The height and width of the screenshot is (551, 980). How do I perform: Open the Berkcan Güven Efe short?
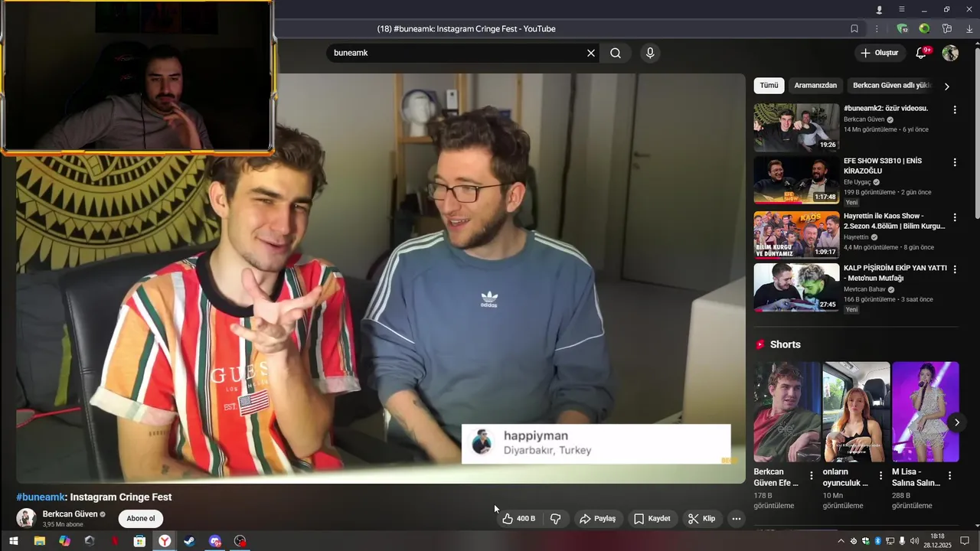[787, 412]
